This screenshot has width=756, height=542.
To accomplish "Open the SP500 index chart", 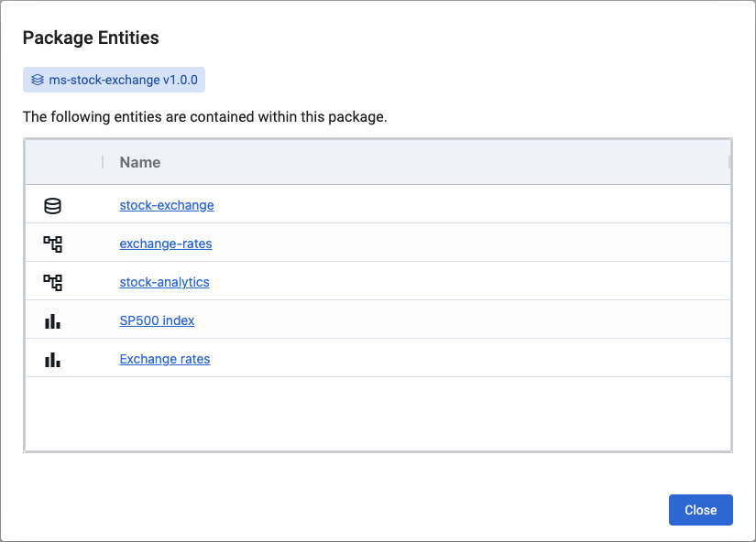I will pyautogui.click(x=157, y=320).
